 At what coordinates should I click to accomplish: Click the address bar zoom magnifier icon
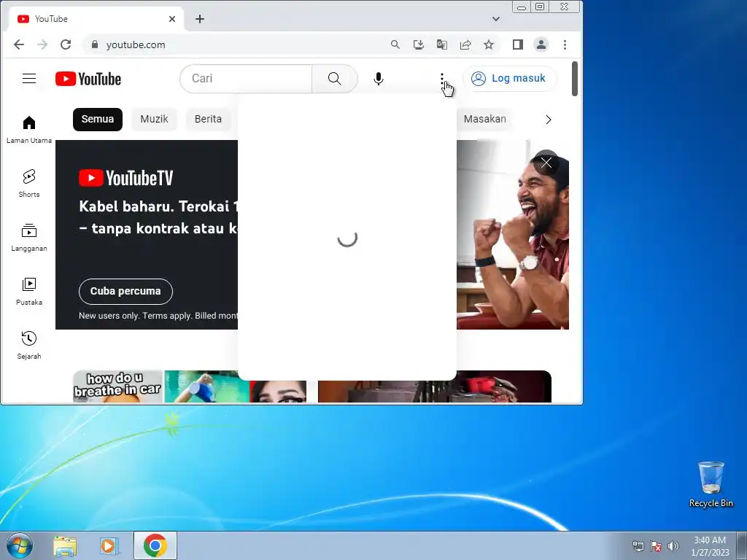[395, 44]
